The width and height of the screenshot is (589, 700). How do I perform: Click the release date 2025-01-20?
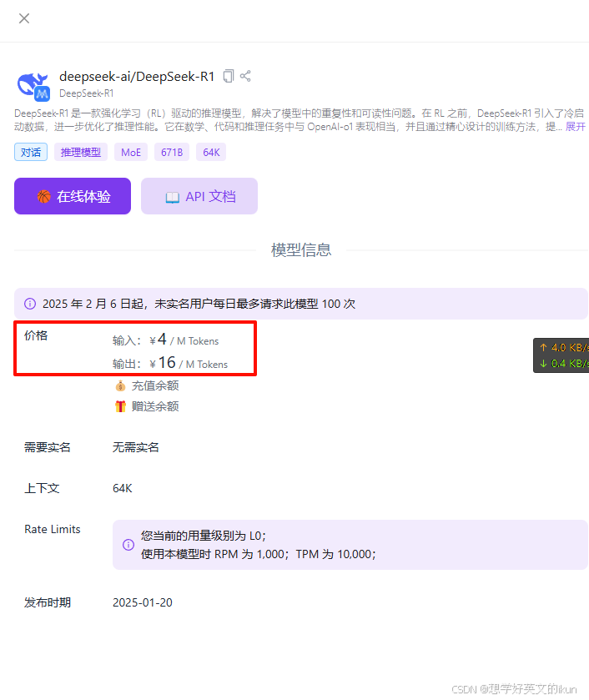[143, 602]
